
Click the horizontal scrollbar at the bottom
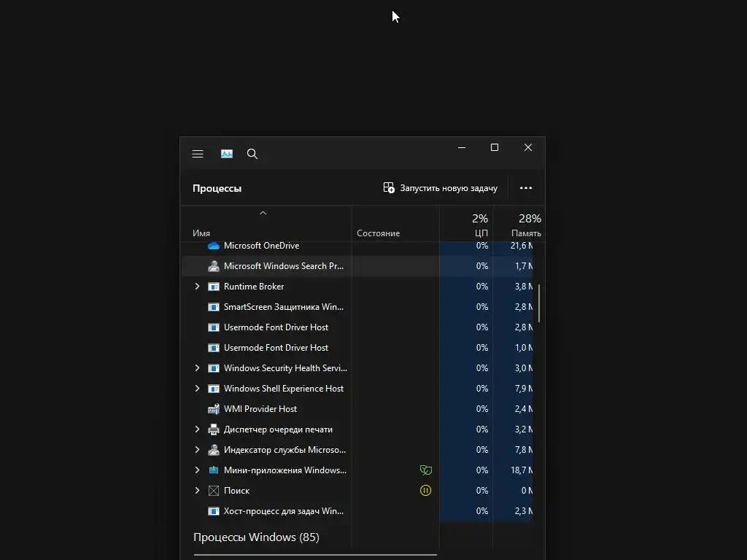[315, 555]
